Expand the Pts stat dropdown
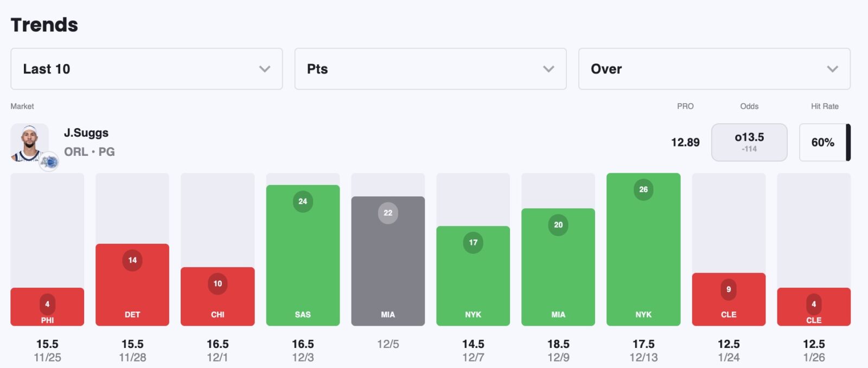The height and width of the screenshot is (368, 868). pos(430,69)
